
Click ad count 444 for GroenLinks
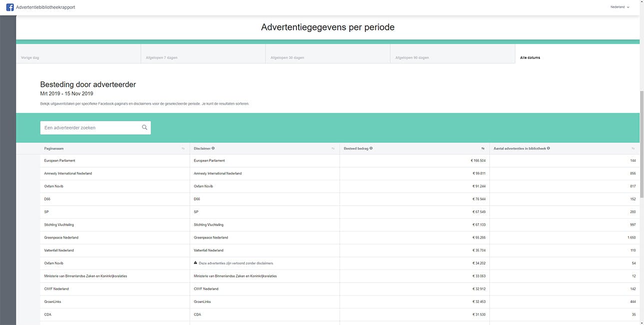(x=633, y=302)
